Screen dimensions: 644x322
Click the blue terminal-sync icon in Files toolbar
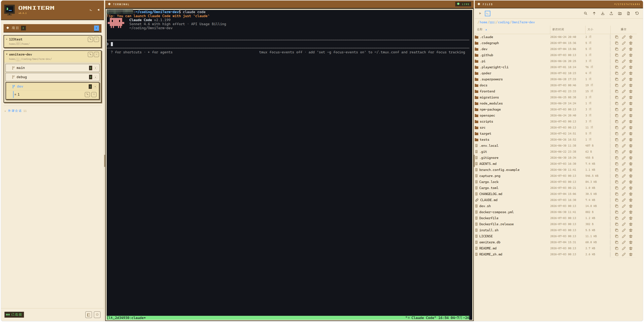click(488, 13)
